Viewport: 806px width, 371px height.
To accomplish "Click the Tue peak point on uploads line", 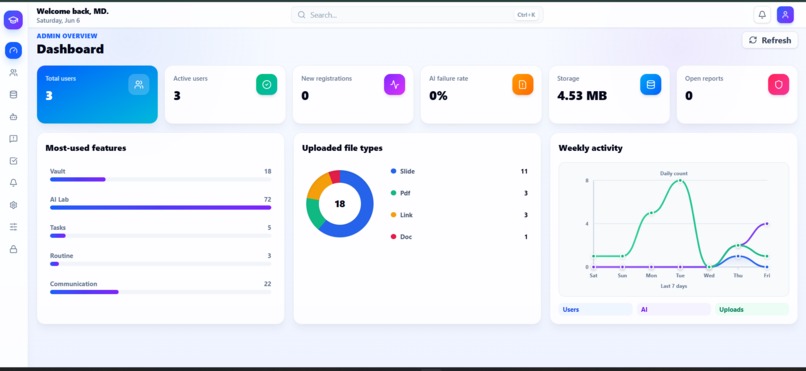I will (x=680, y=180).
